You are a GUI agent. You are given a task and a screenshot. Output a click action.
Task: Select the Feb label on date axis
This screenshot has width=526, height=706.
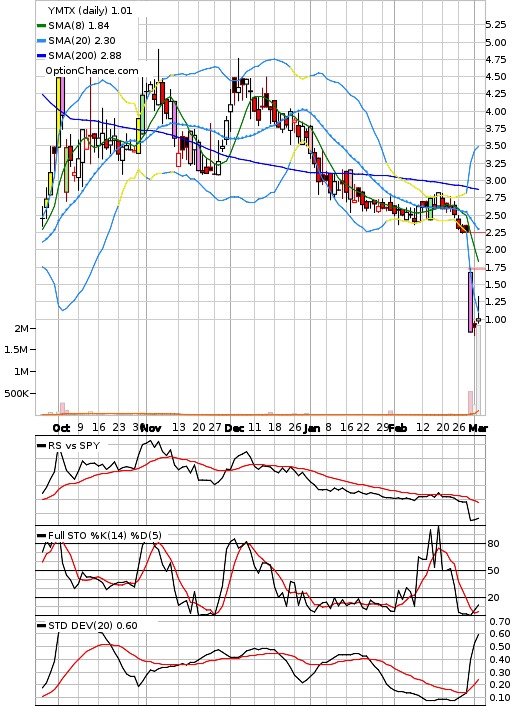(x=398, y=428)
